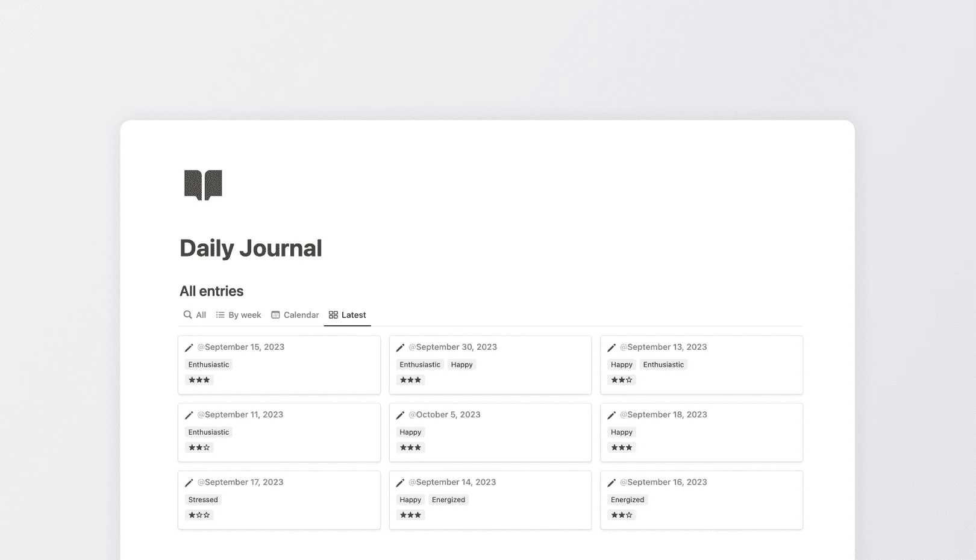This screenshot has height=560, width=976.
Task: Click the pencil icon on the September 16 entry
Action: tap(612, 482)
